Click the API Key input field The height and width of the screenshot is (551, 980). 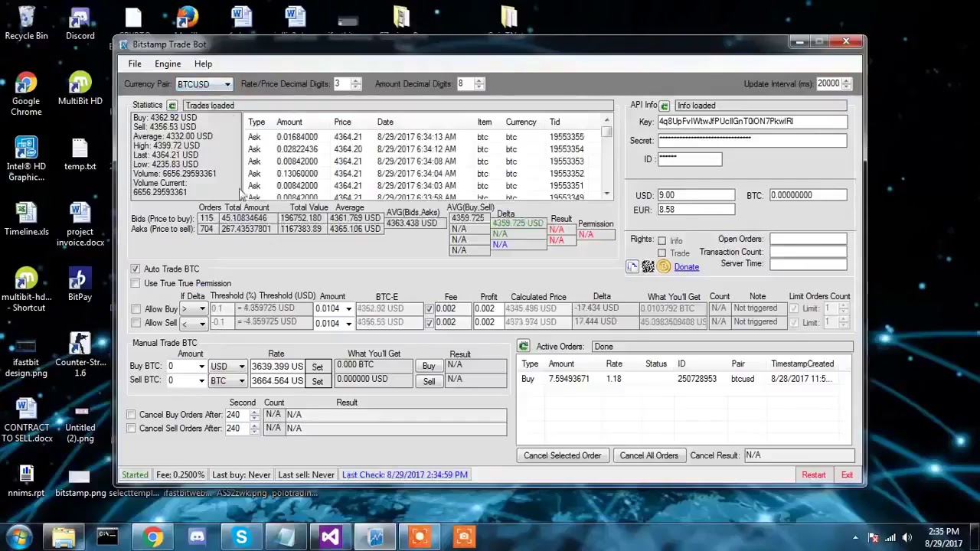(752, 122)
